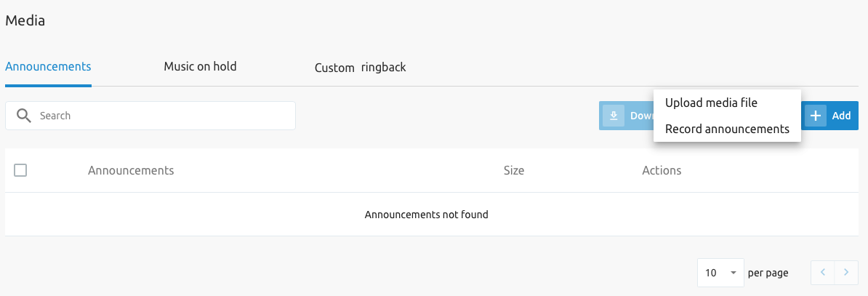The height and width of the screenshot is (296, 868).
Task: Click the Add button label
Action: [841, 116]
